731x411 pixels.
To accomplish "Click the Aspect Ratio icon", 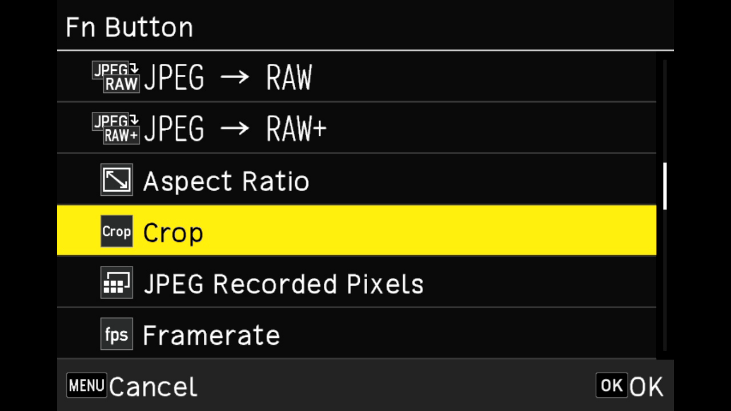I will point(116,181).
